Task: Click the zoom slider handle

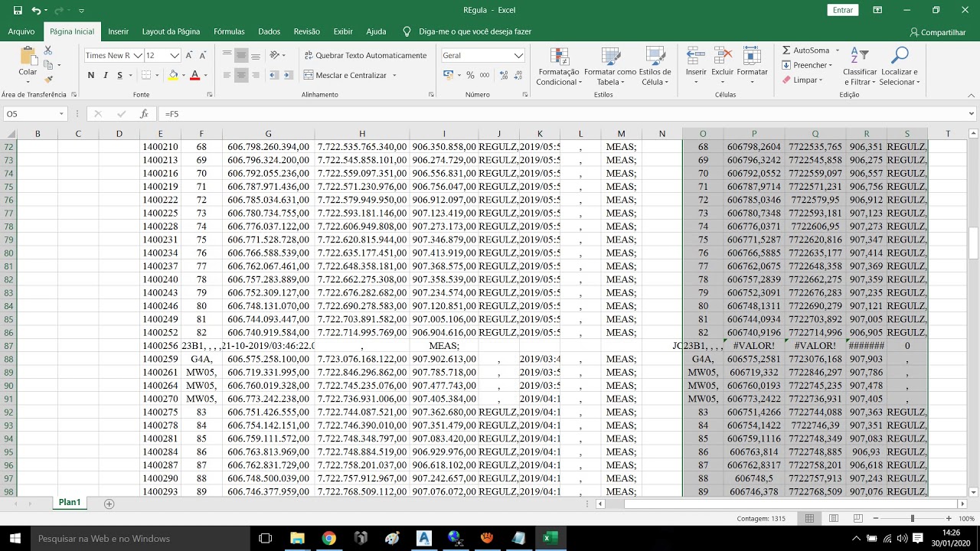Action: (x=912, y=518)
